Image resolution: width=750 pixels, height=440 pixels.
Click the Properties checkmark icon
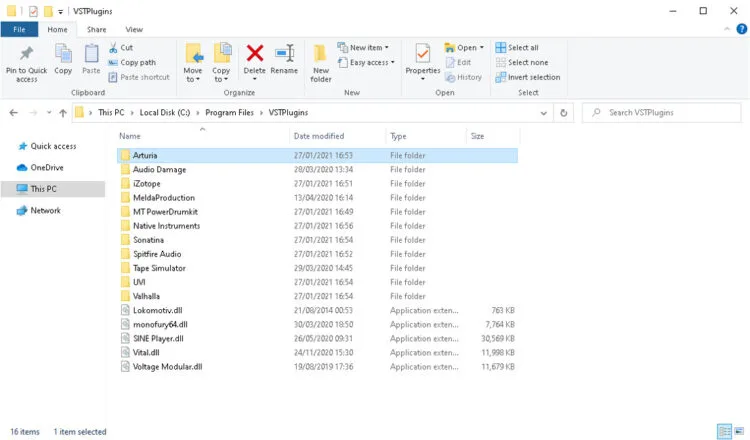423,53
